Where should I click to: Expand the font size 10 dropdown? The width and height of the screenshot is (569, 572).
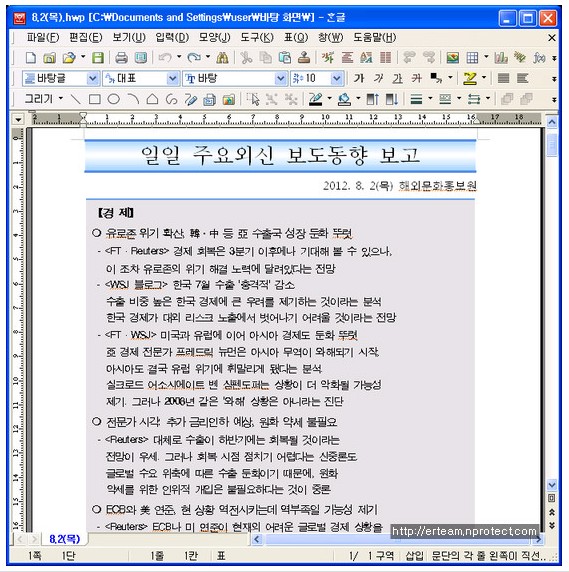click(x=337, y=78)
